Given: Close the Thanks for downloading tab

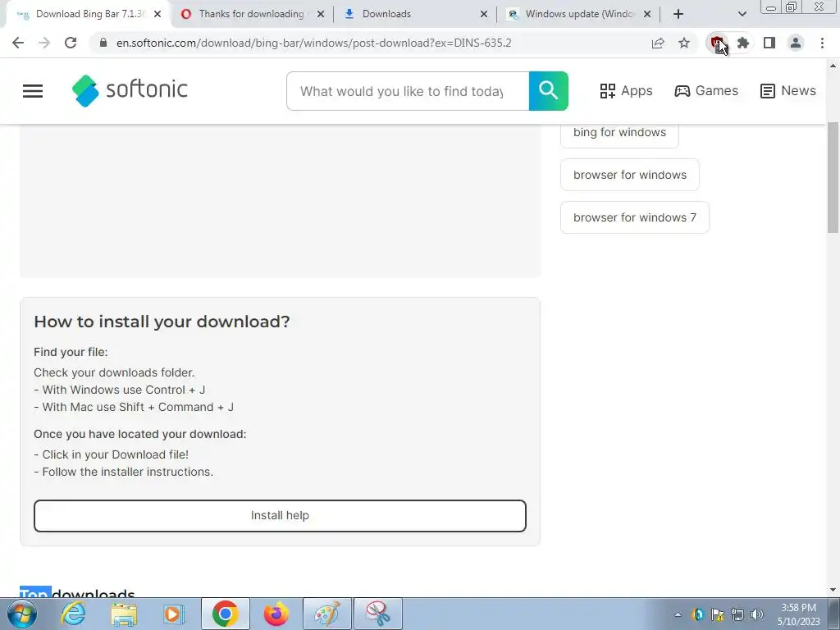Looking at the screenshot, I should (321, 14).
